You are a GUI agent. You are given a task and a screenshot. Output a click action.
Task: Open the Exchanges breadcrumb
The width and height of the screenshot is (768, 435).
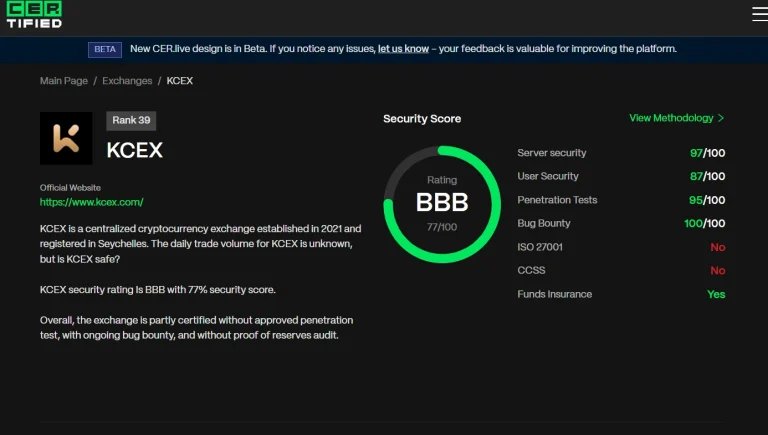(x=127, y=81)
